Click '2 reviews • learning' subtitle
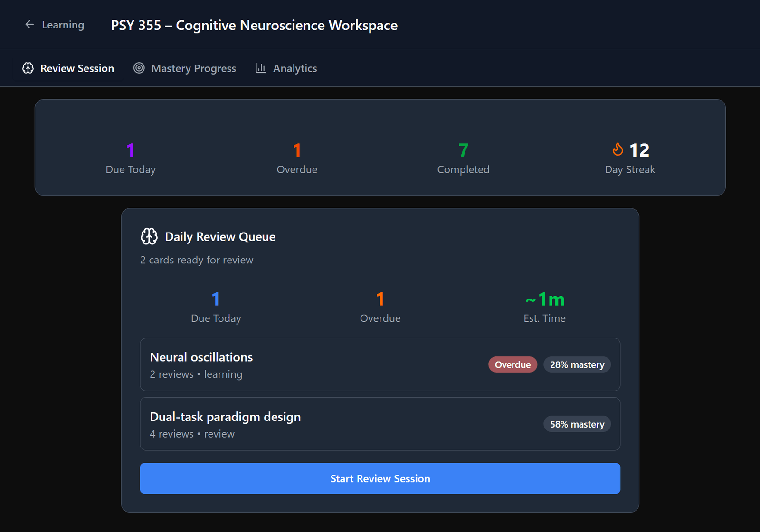The width and height of the screenshot is (760, 532). pyautogui.click(x=196, y=374)
